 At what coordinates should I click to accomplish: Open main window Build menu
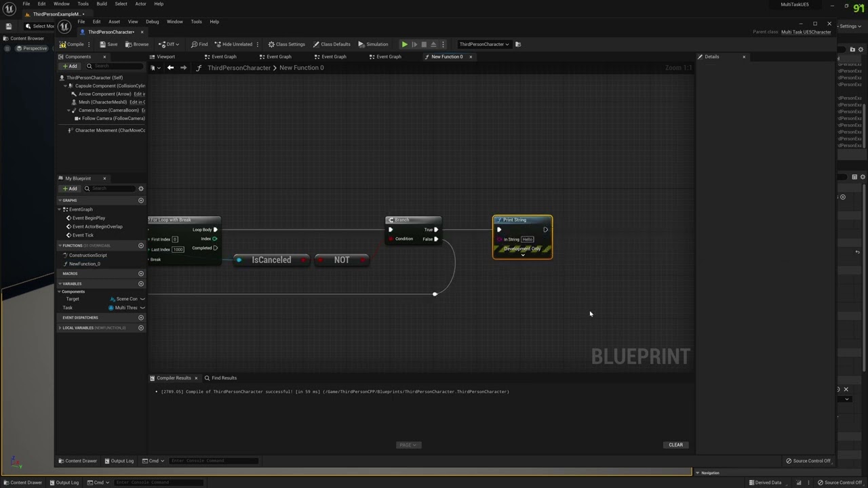(x=102, y=3)
